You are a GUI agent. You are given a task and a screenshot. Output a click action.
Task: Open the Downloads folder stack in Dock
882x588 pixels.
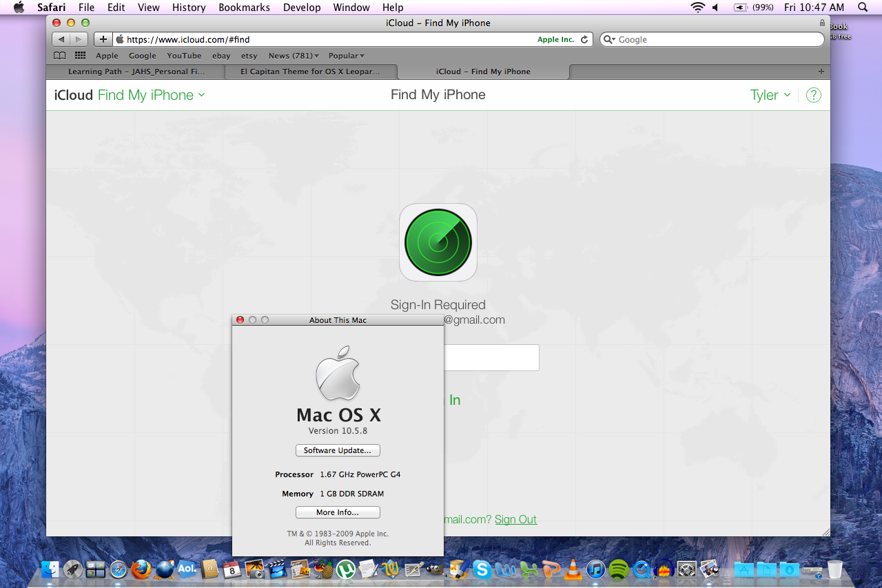(x=789, y=569)
